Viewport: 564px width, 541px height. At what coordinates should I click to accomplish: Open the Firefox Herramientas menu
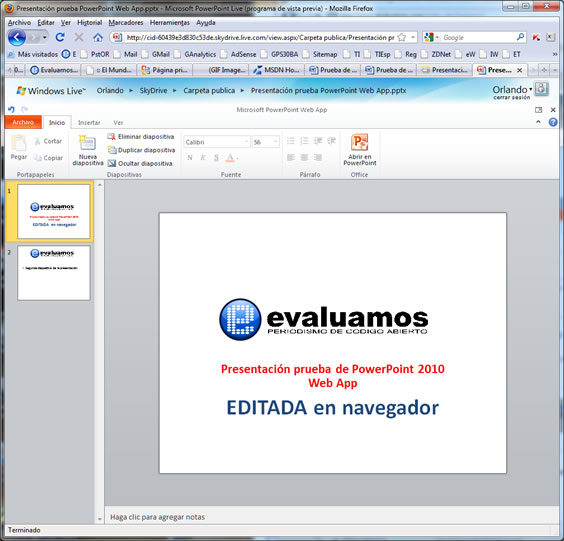(x=170, y=22)
